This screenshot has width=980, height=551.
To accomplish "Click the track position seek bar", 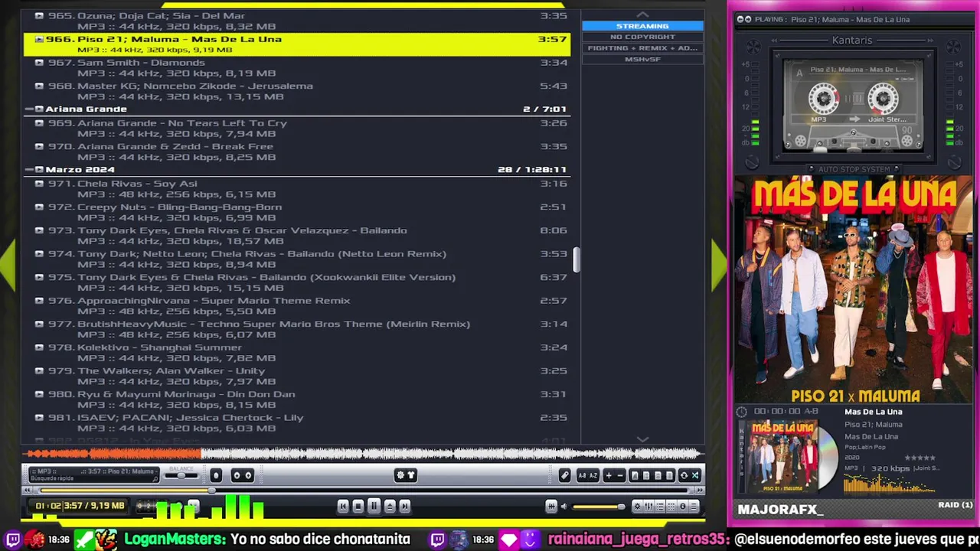I will [x=365, y=491].
